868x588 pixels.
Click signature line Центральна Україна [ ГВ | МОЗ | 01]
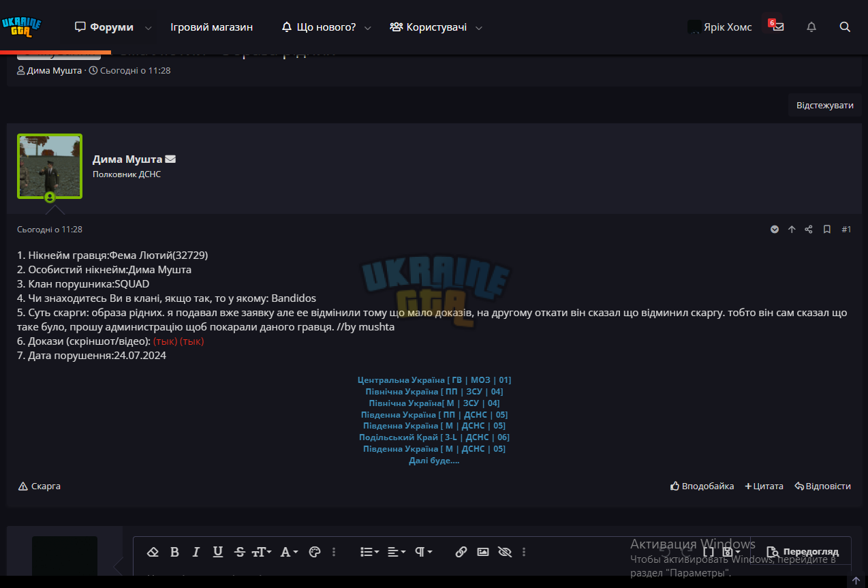point(434,380)
